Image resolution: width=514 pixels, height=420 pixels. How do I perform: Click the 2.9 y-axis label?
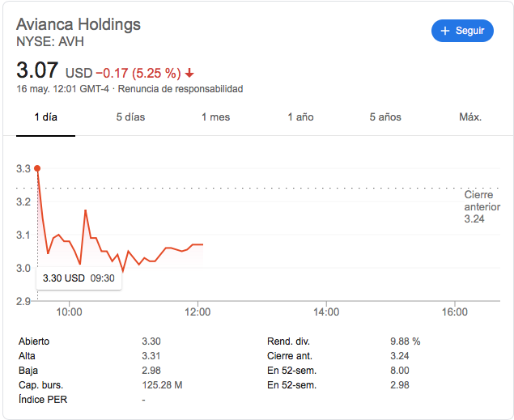23,301
